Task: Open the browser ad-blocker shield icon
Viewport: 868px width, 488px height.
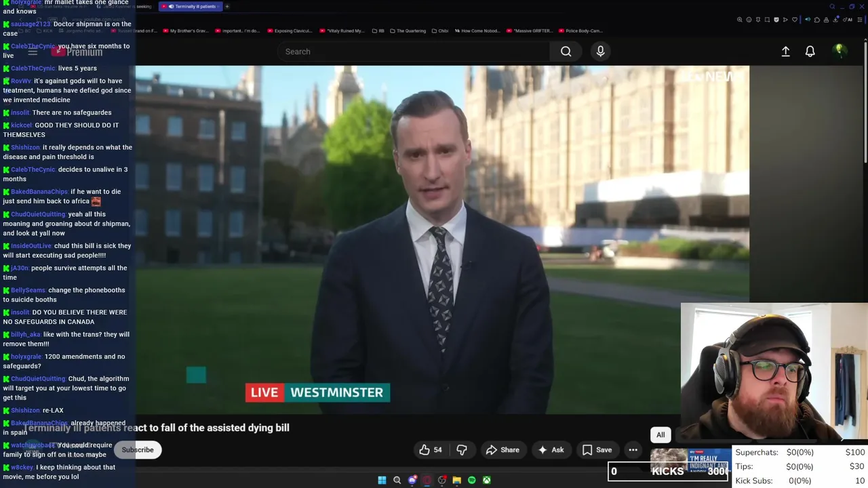Action: [776, 20]
